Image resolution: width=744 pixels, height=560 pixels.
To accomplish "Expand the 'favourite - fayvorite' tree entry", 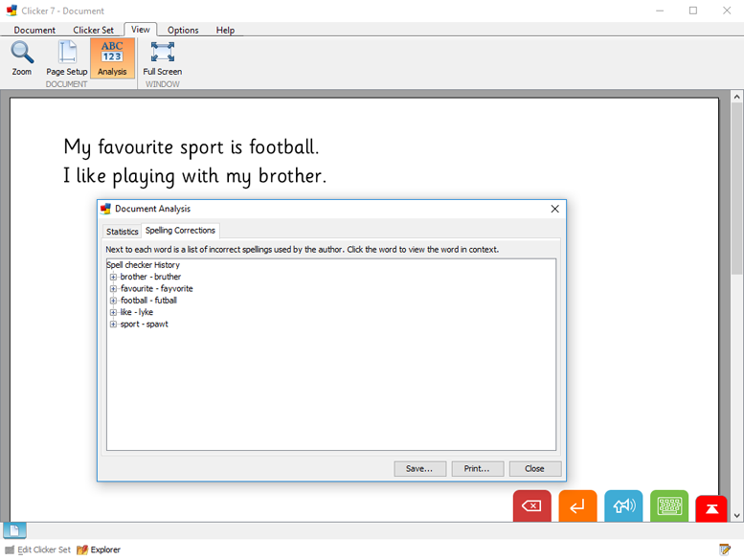I will (x=113, y=288).
